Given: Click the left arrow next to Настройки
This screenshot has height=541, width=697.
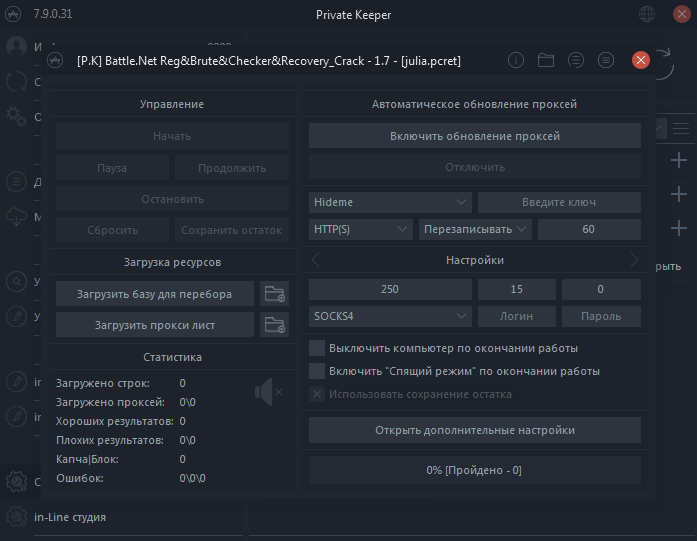Looking at the screenshot, I should [317, 260].
